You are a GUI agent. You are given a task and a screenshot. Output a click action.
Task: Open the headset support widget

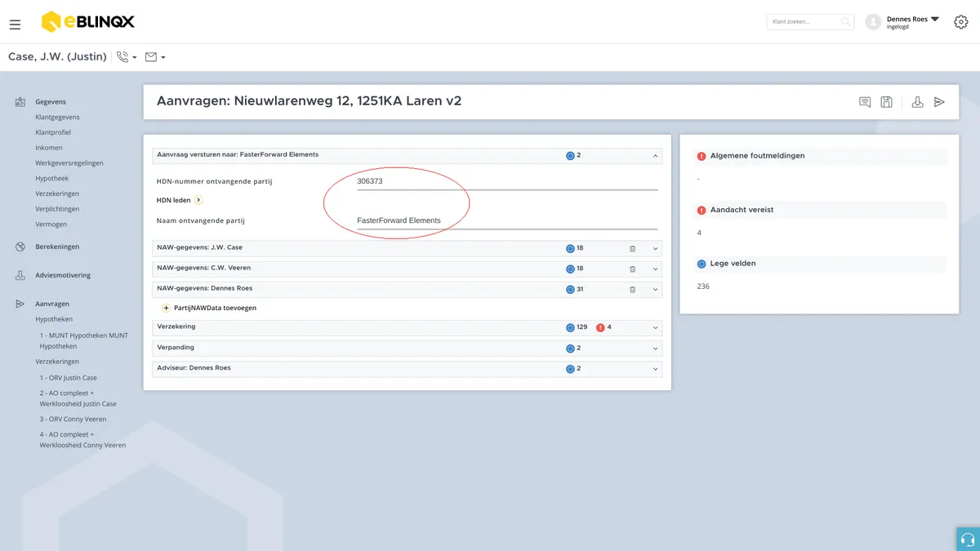click(968, 539)
